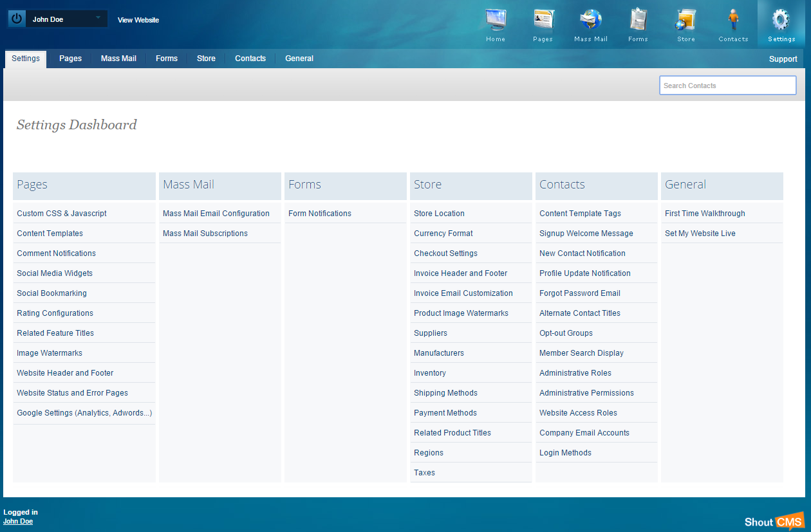This screenshot has width=811, height=532.
Task: Open Administrative Permissions settings
Action: coord(587,393)
